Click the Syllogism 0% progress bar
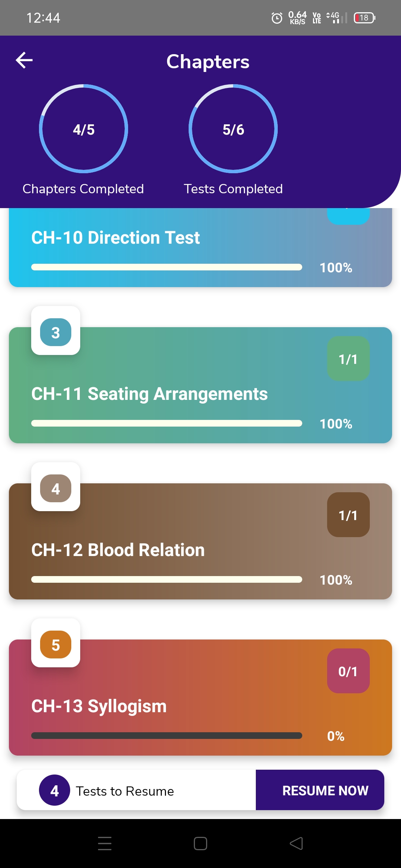This screenshot has width=401, height=868. coord(167,736)
